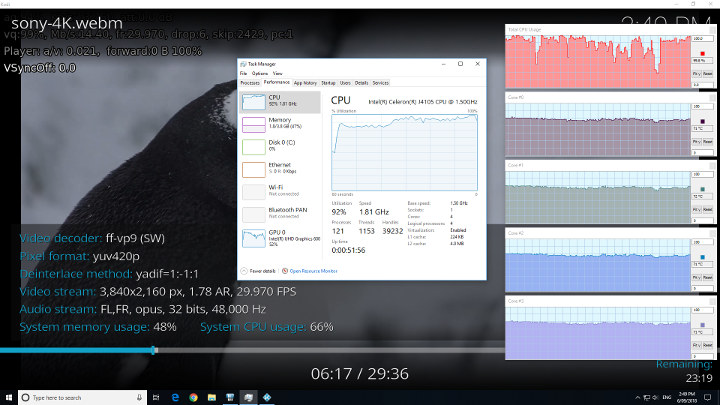This screenshot has height=405, width=720.
Task: Click the min value field on Total CPU Usage
Action: (703, 84)
